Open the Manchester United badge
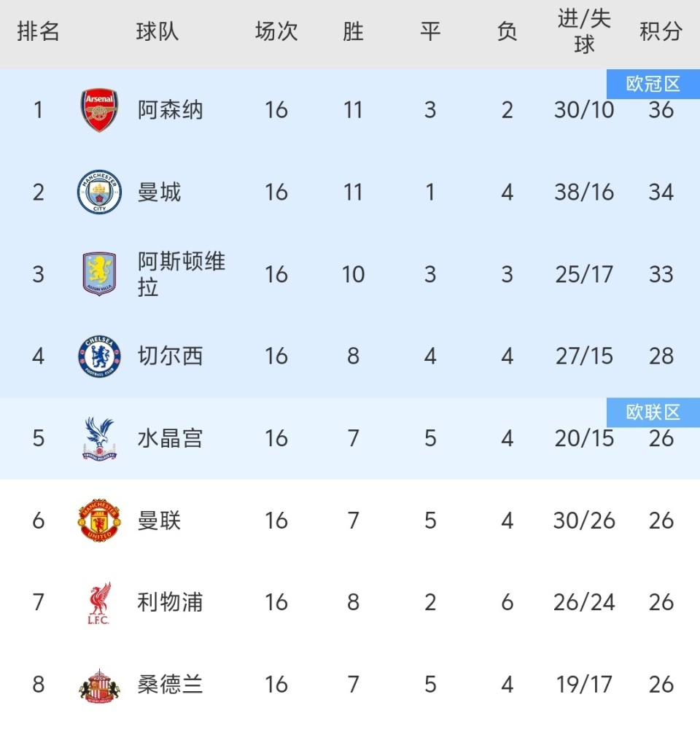700x732 pixels. (x=99, y=521)
